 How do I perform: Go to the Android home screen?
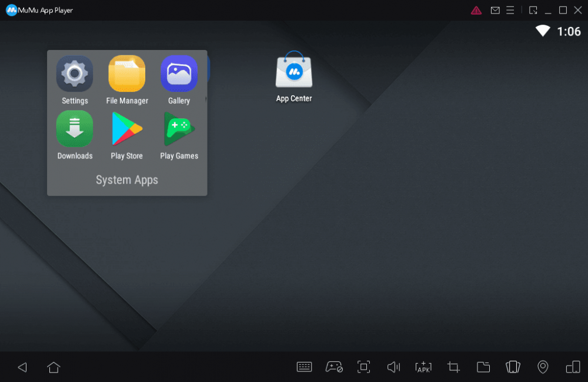point(54,367)
